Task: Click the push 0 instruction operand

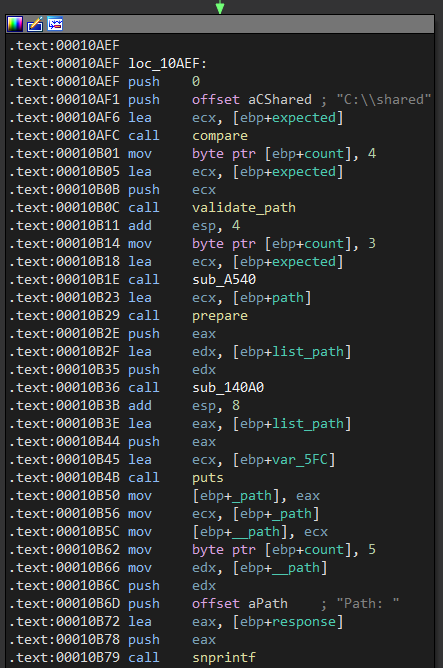Action: click(196, 81)
